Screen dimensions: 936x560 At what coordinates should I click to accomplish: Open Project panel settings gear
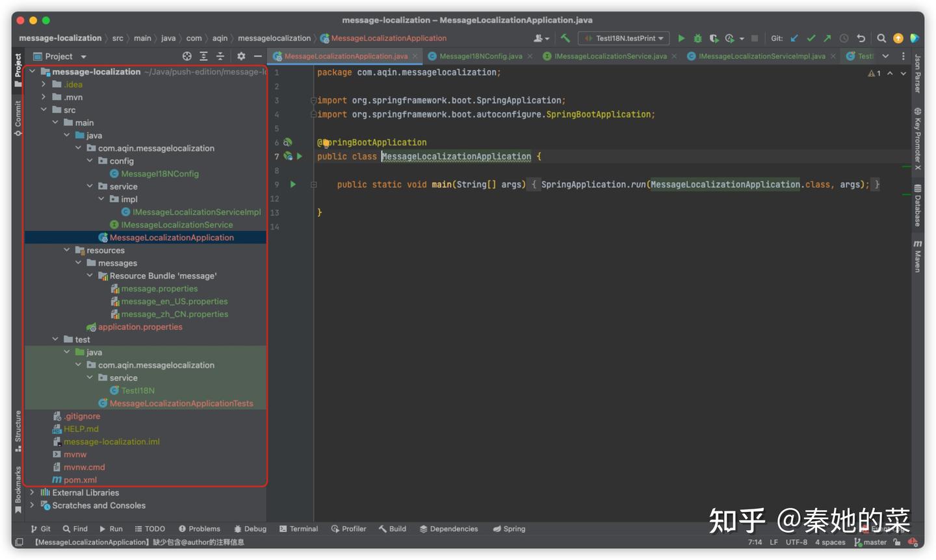tap(241, 57)
